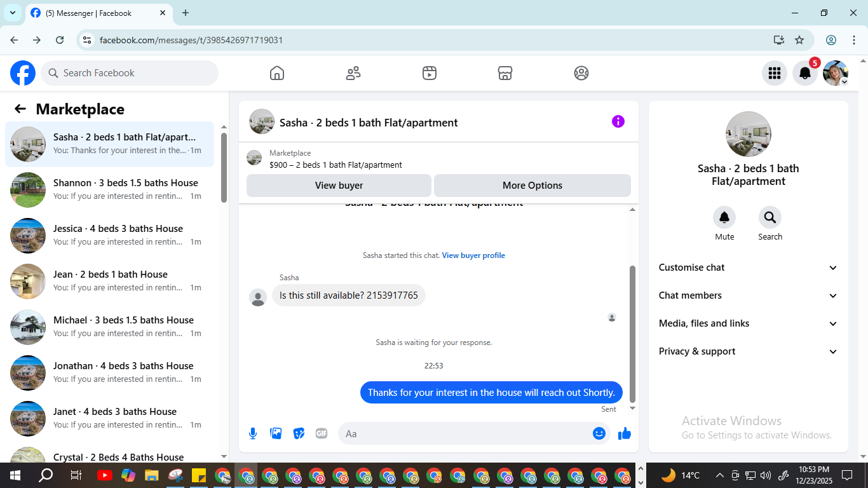Open the Facebook menu grid icon
The height and width of the screenshot is (488, 868).
(x=775, y=73)
